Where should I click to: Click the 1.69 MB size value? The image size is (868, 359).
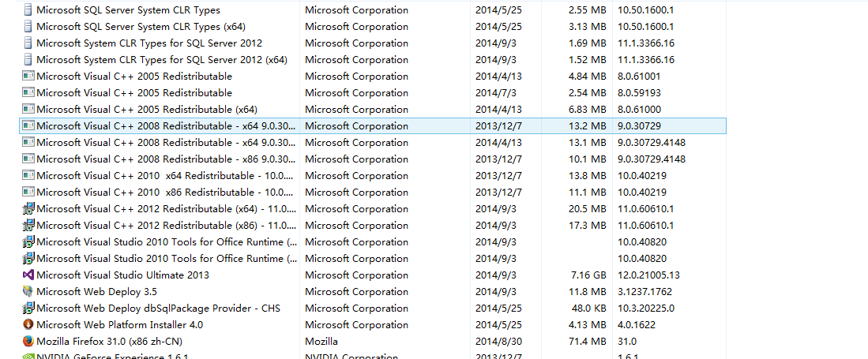(588, 43)
